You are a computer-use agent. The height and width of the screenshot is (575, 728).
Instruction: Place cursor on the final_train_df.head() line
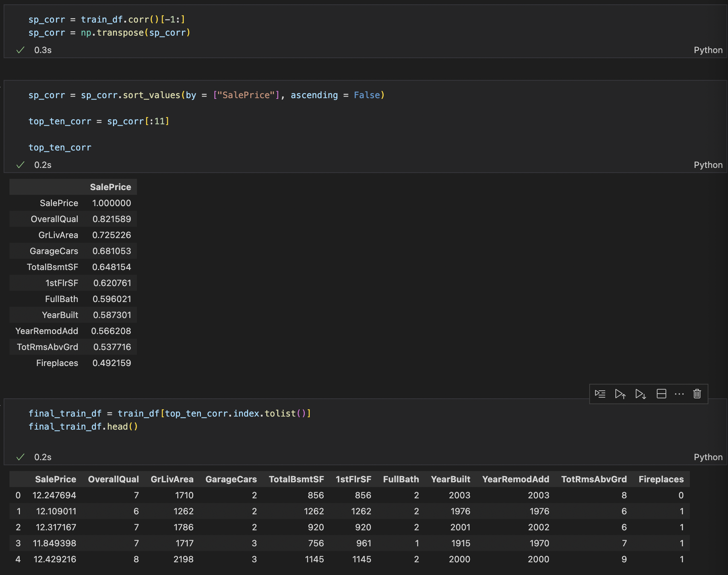click(x=83, y=426)
